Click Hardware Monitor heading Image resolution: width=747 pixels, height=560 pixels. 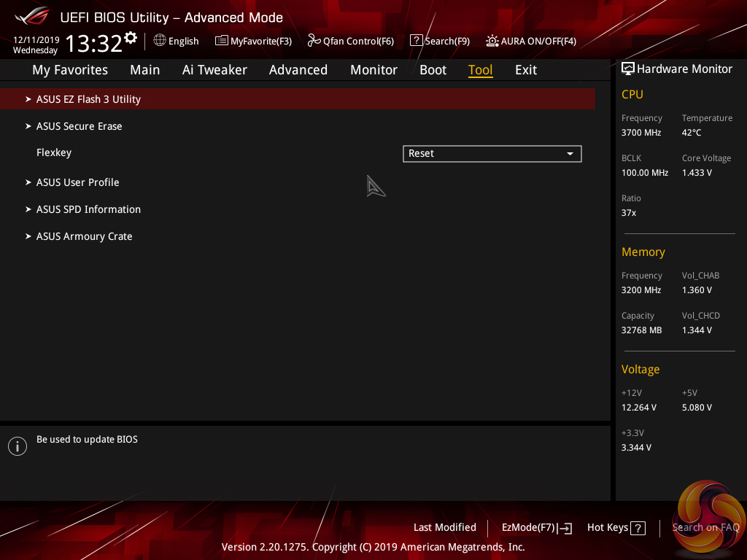[684, 69]
